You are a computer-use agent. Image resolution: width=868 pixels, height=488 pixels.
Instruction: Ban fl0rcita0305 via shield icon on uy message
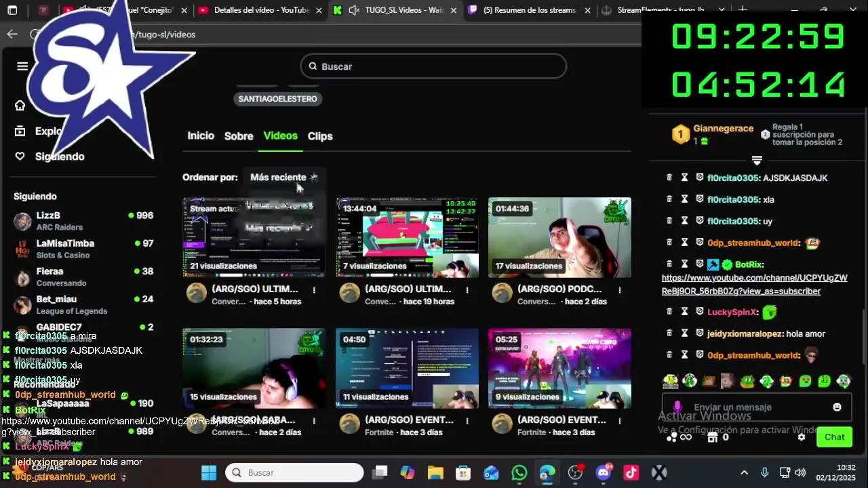(x=700, y=221)
